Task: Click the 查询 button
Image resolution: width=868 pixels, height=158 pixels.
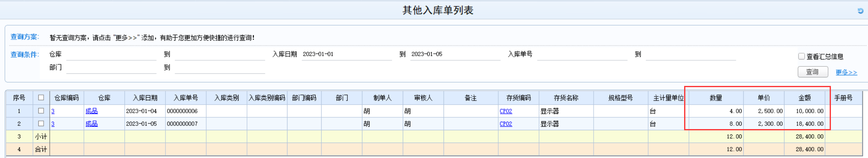Action: (x=813, y=72)
